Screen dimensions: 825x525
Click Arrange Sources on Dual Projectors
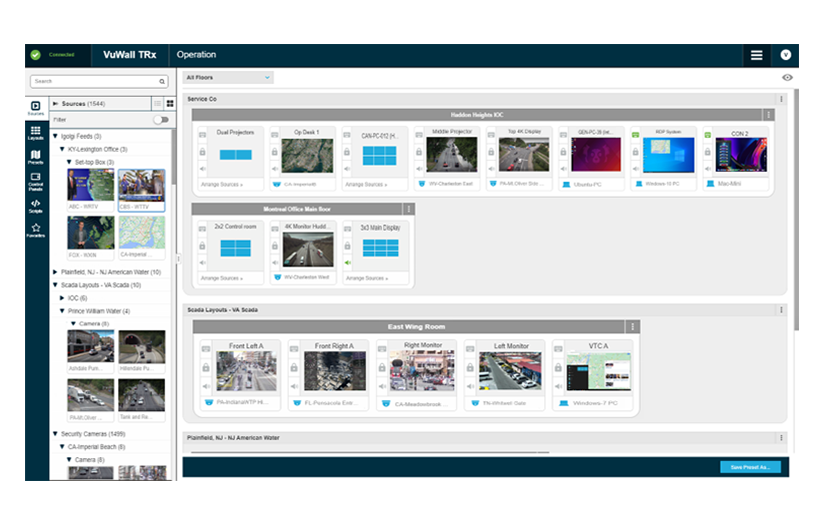click(221, 184)
